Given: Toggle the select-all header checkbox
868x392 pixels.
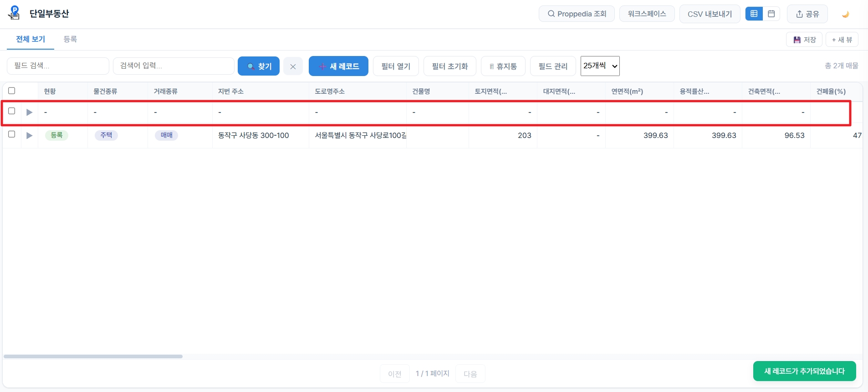Looking at the screenshot, I should pyautogui.click(x=12, y=91).
